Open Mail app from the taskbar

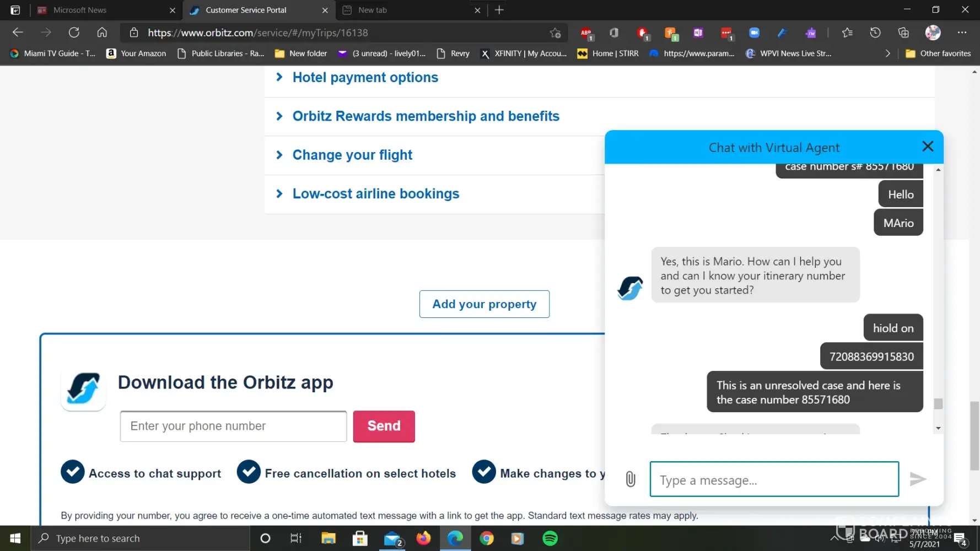click(x=392, y=538)
